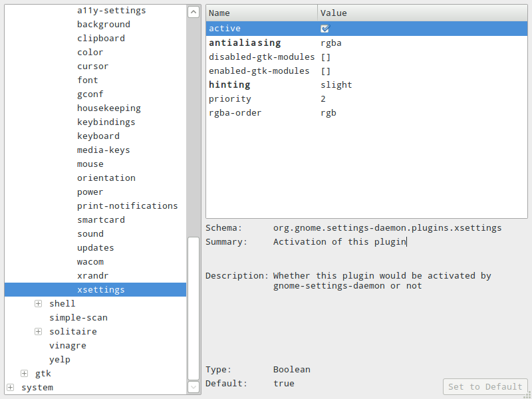Viewport: 532px width, 399px height.
Task: Select color in the tree
Action: tap(90, 53)
